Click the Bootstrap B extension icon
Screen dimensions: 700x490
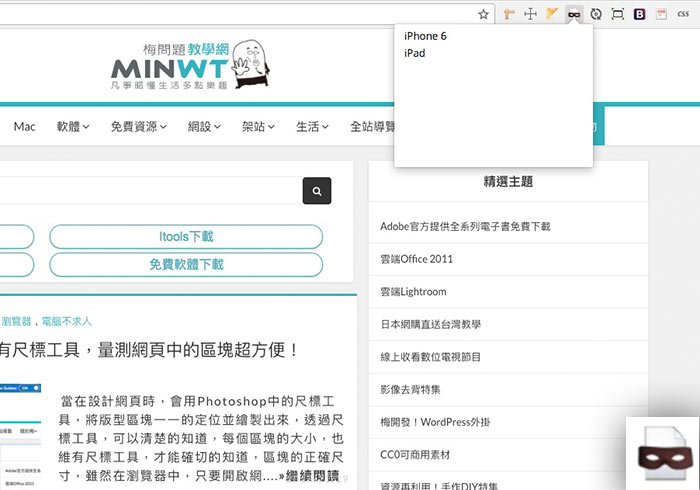pyautogui.click(x=640, y=14)
